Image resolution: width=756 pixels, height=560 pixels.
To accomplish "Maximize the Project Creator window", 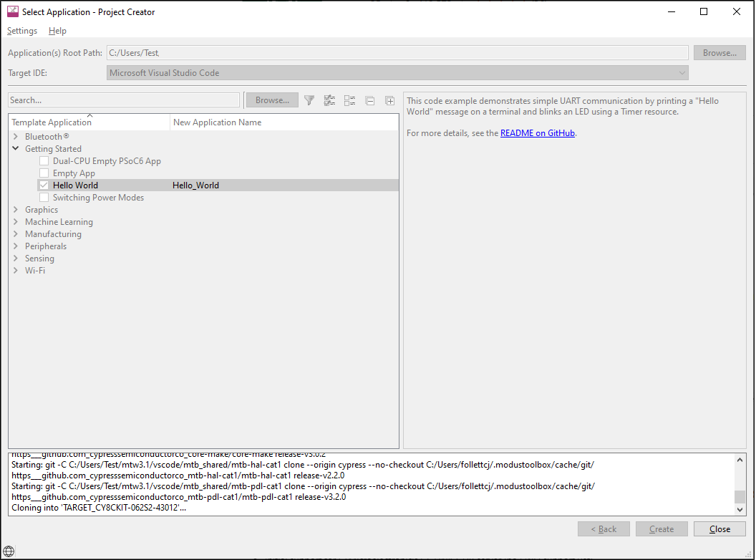I will 704,11.
